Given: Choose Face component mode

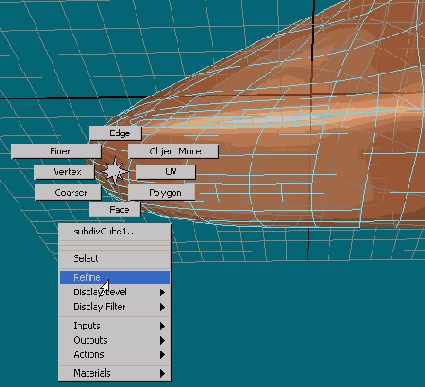Looking at the screenshot, I should (x=115, y=209).
